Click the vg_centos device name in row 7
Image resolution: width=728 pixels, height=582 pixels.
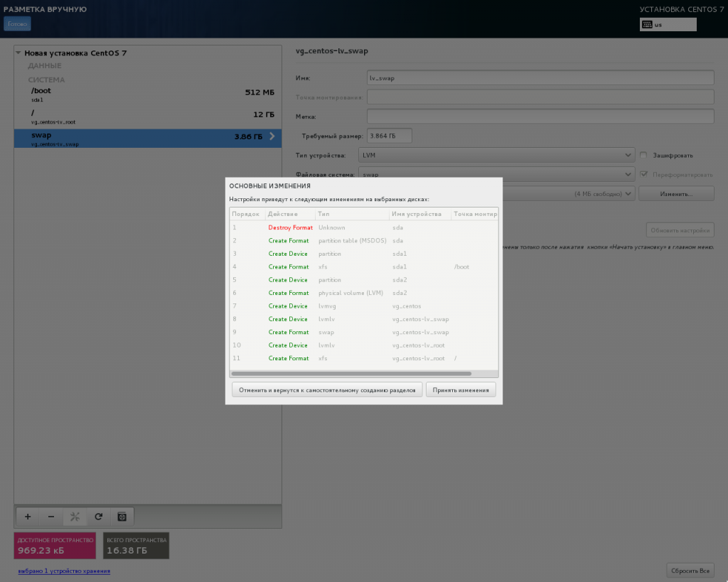(x=407, y=306)
